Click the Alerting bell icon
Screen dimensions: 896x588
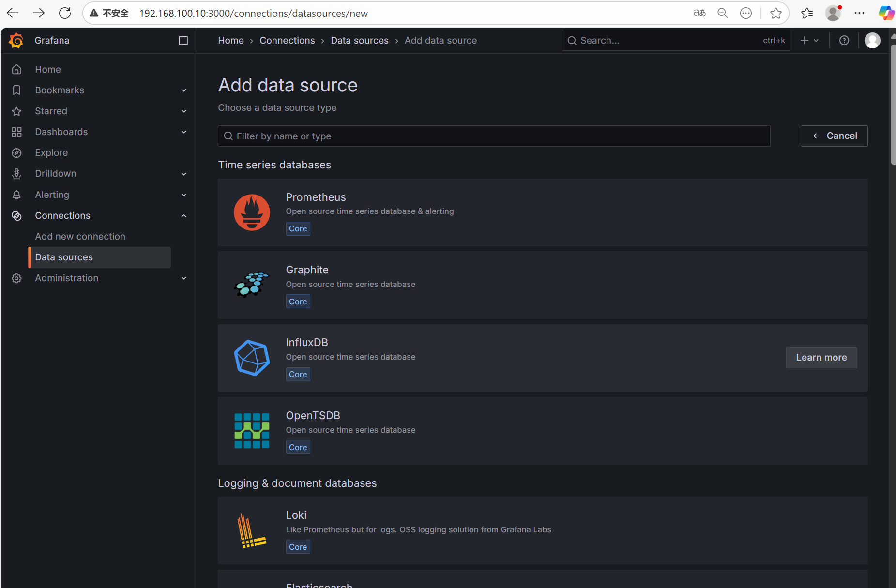16,195
